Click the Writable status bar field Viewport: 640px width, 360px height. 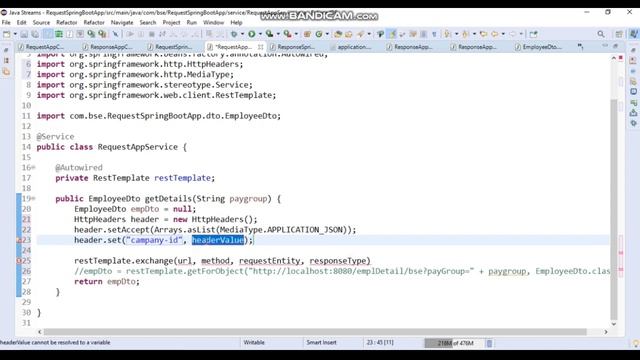click(254, 342)
